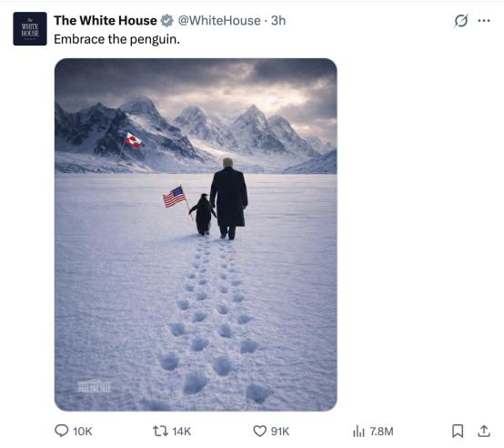Open the @WhiteHouse handle link

[x=219, y=21]
